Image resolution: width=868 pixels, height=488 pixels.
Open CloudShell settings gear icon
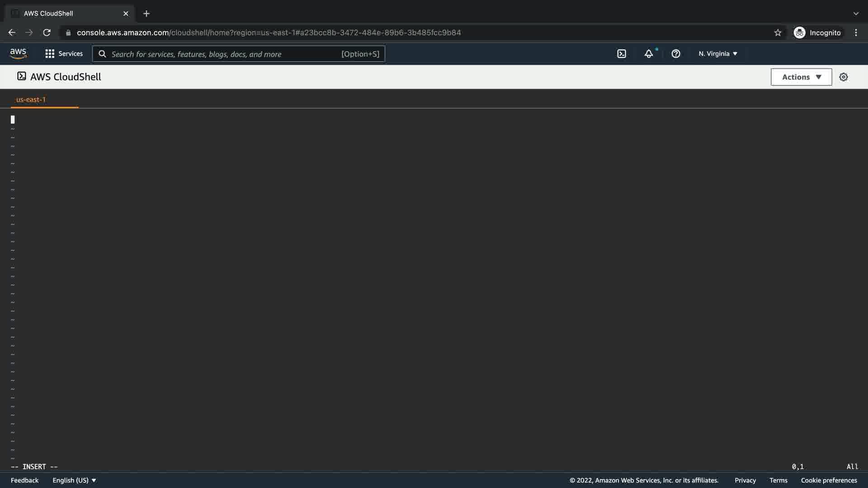pyautogui.click(x=844, y=77)
